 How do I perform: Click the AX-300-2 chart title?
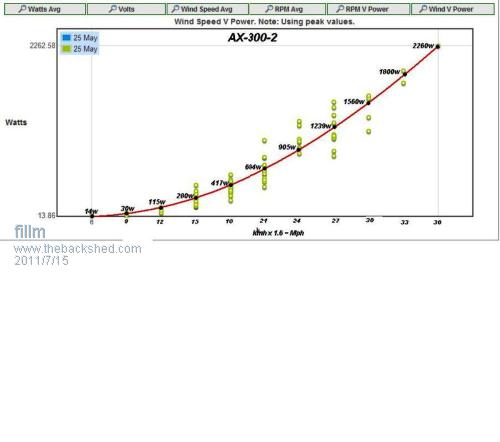[252, 37]
